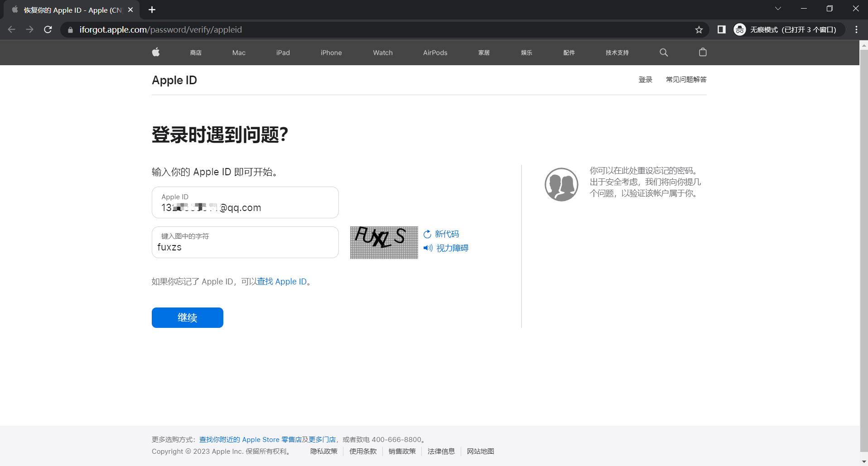Go back to previous page

tap(12, 29)
